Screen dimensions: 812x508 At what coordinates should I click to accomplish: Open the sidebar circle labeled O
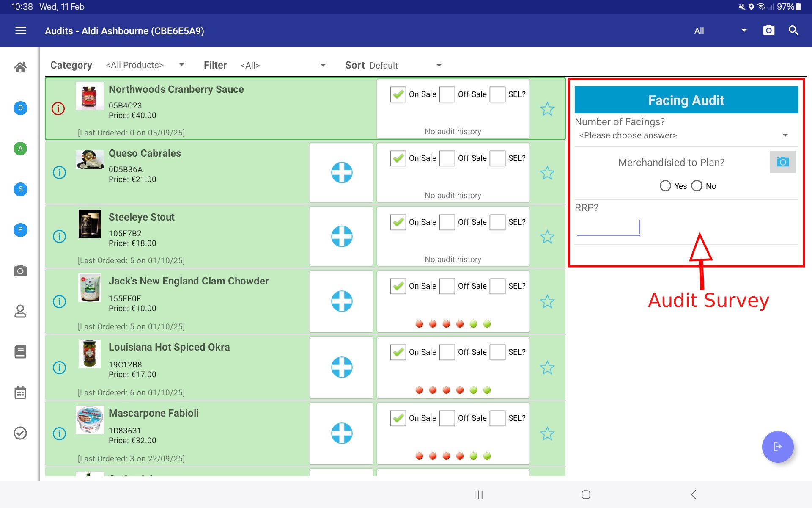coord(20,108)
